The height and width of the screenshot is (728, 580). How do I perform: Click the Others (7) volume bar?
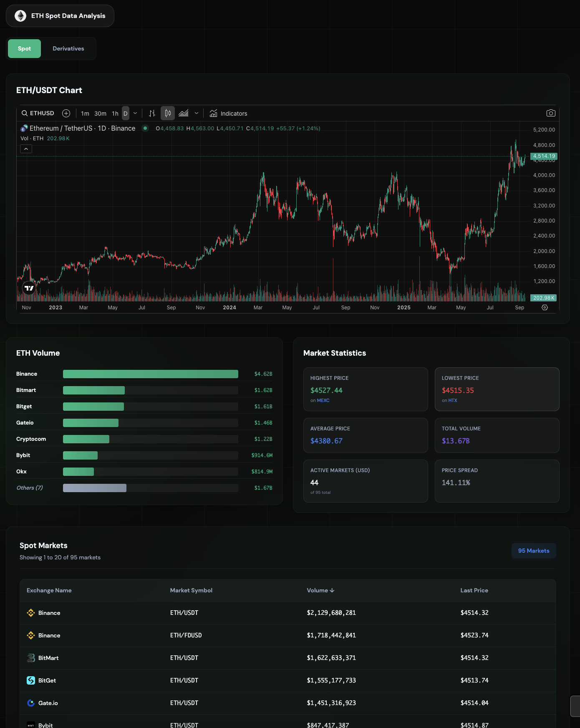click(x=95, y=488)
